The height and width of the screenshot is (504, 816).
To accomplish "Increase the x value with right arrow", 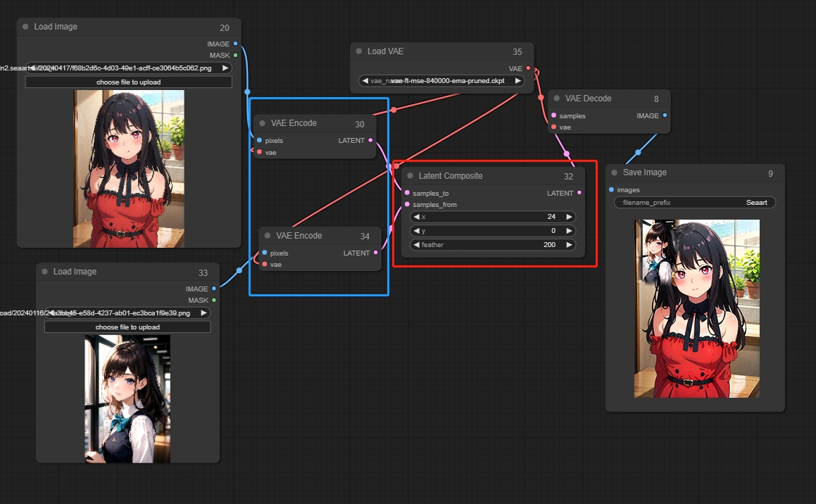I will click(x=569, y=217).
